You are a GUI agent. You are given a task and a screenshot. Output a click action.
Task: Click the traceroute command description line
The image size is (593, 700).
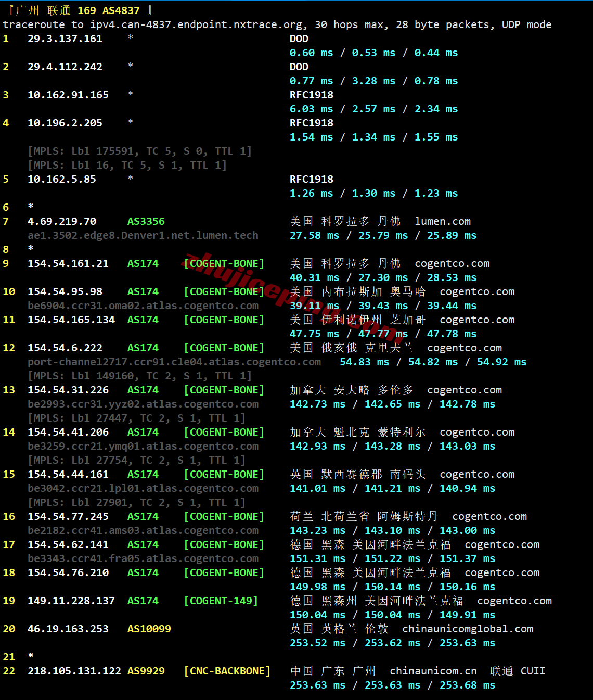click(x=277, y=24)
